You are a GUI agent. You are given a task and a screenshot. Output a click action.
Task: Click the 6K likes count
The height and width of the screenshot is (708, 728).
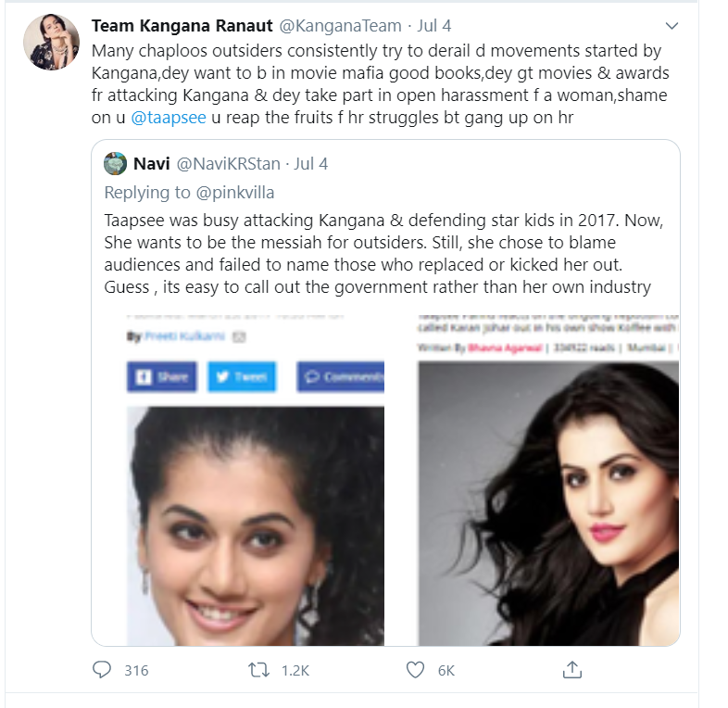point(446,670)
